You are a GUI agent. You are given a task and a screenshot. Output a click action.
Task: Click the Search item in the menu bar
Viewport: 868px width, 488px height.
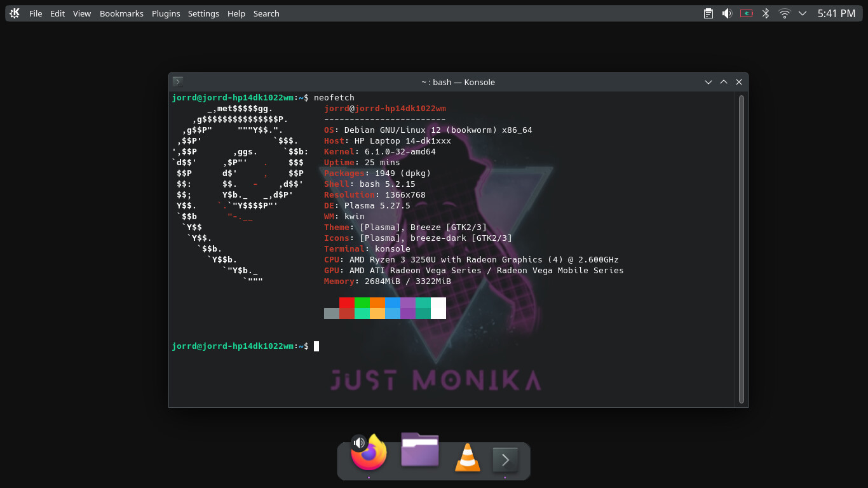(266, 13)
